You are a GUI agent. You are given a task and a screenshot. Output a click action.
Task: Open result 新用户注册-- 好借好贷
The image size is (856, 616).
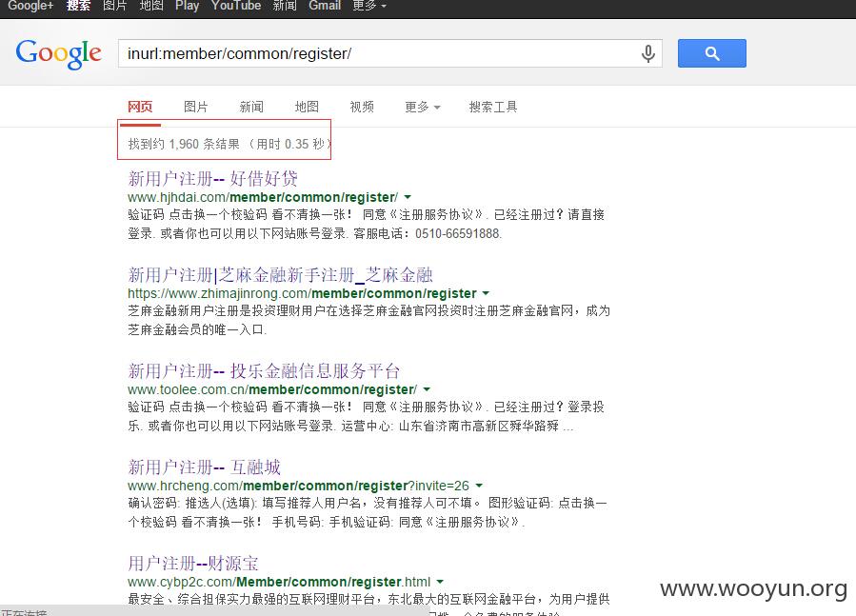tap(213, 178)
